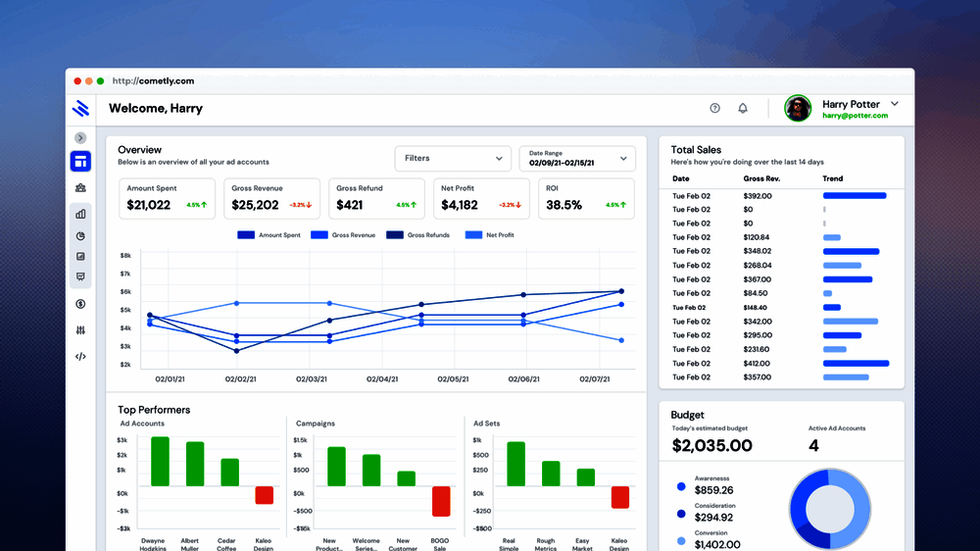The width and height of the screenshot is (980, 551).
Task: Select the bar chart sidebar icon
Action: (80, 214)
